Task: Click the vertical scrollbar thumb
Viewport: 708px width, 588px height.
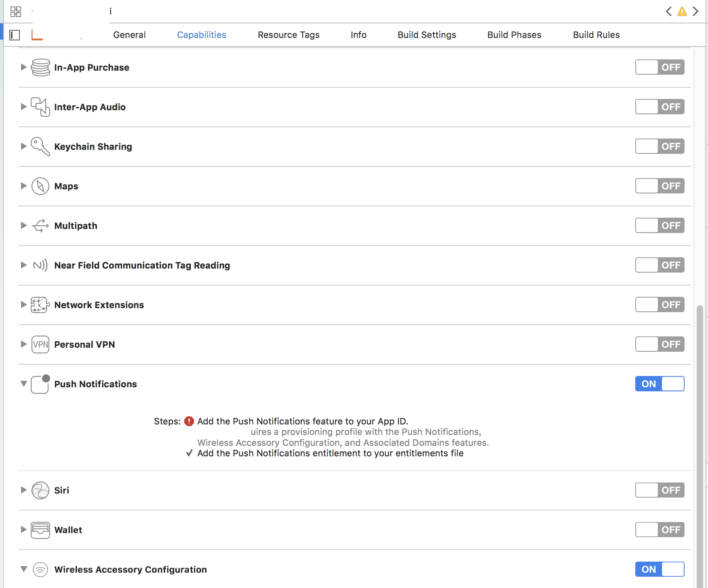Action: [700, 404]
